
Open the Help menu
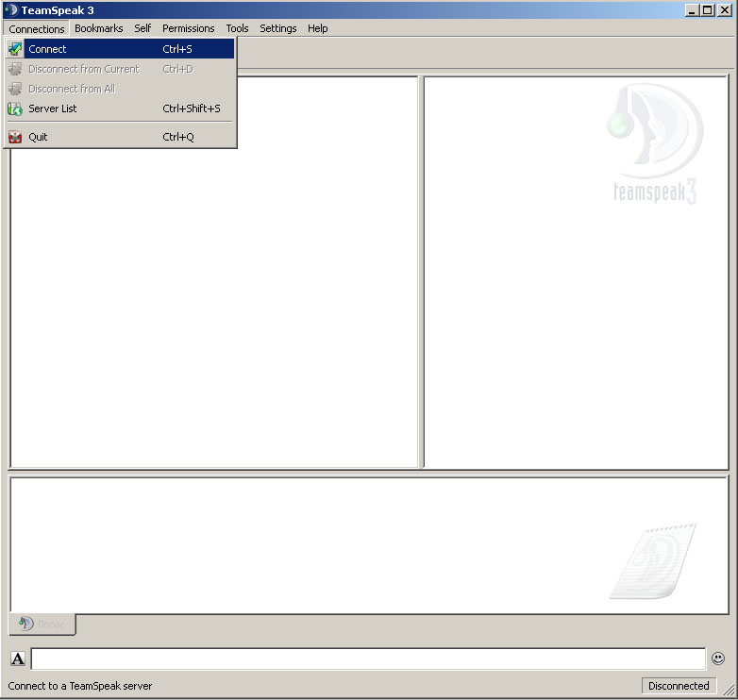317,28
